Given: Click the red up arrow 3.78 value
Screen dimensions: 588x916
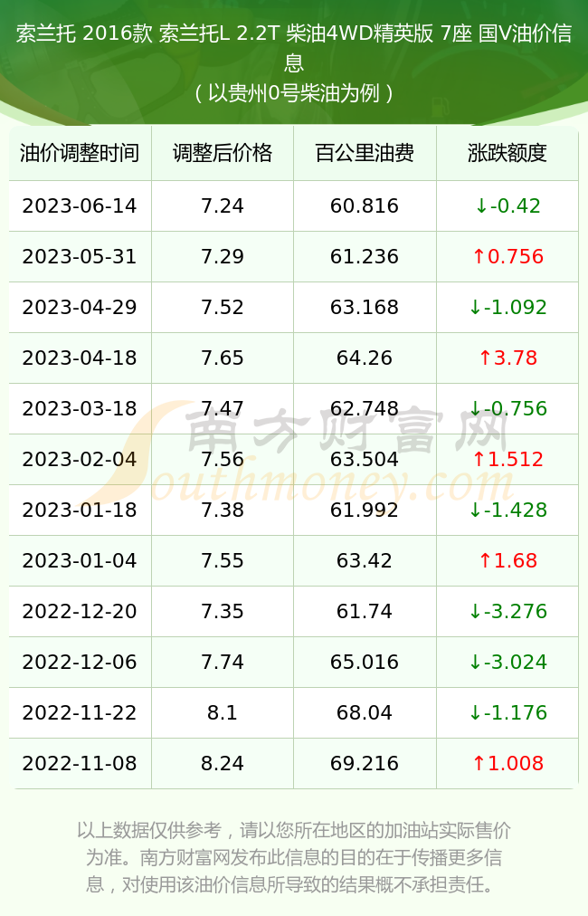Looking at the screenshot, I should tap(507, 358).
